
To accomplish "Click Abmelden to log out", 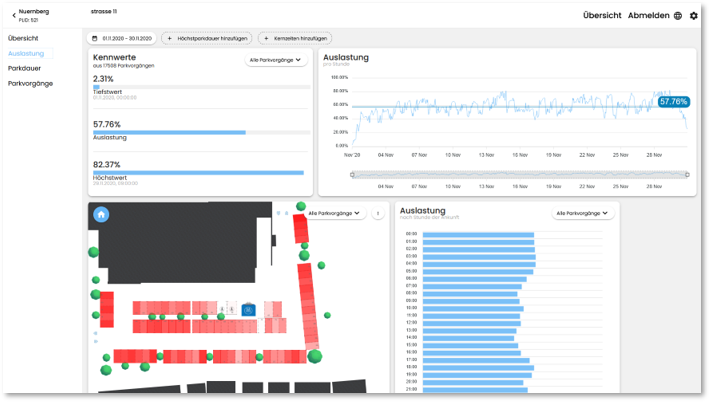I will click(x=648, y=15).
